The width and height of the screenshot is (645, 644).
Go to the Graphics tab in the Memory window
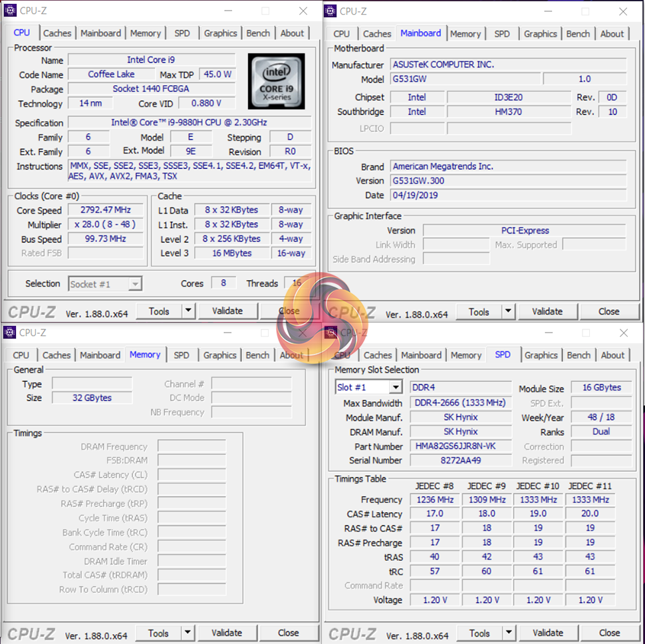coord(219,355)
